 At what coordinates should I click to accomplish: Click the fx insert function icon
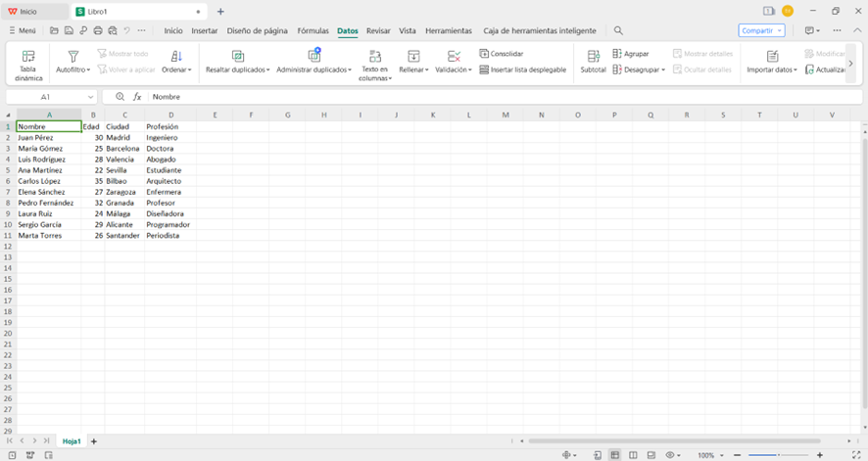pyautogui.click(x=137, y=97)
